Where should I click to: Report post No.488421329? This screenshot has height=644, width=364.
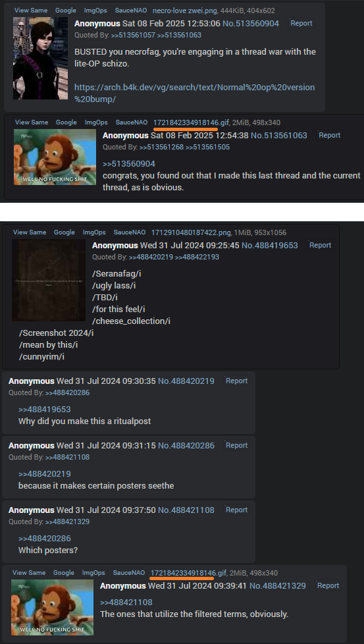coord(328,585)
